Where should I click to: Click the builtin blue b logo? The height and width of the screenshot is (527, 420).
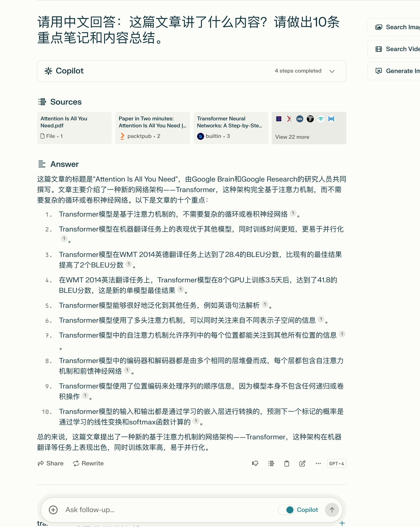click(x=201, y=136)
